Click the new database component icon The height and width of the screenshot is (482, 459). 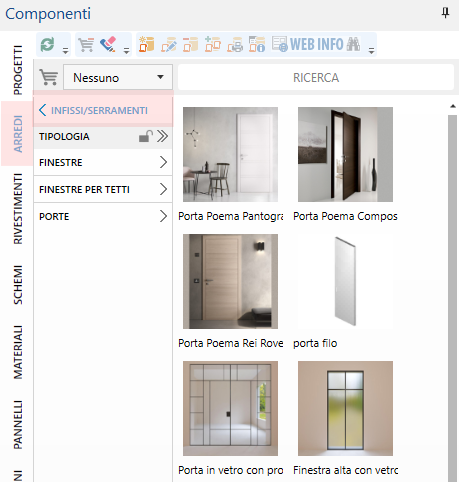click(x=146, y=44)
